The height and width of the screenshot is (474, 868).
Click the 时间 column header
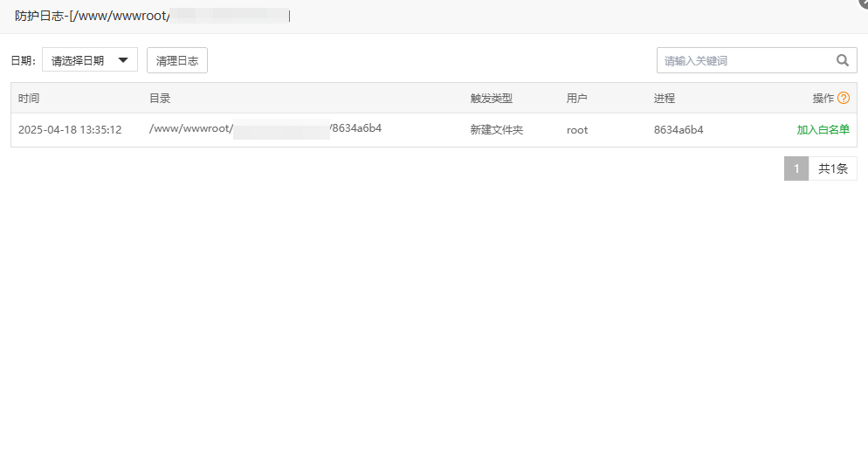click(x=29, y=99)
